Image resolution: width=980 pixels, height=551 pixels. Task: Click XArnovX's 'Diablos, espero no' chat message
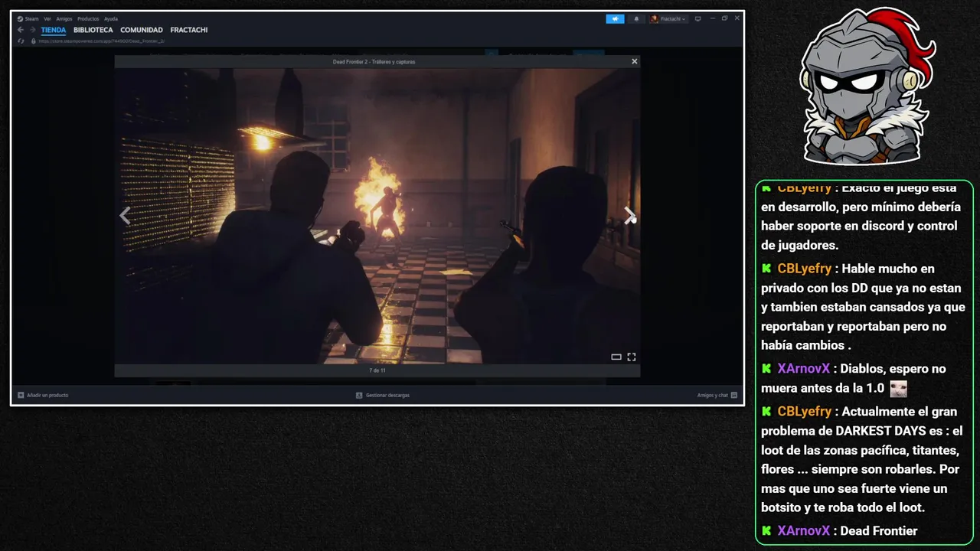[853, 378]
